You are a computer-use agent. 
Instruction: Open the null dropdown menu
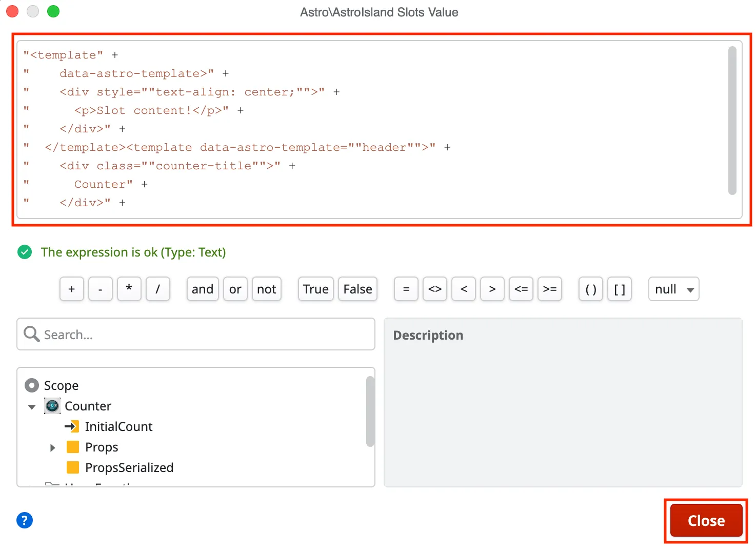(x=673, y=289)
